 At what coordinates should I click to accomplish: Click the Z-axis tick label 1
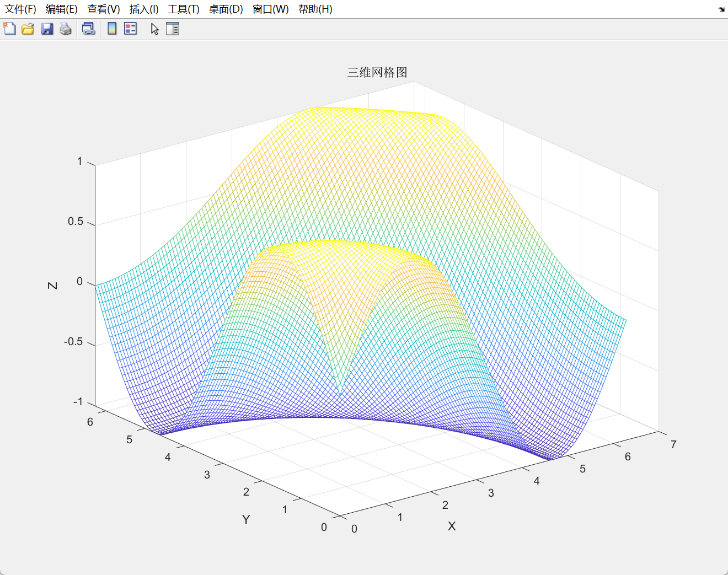(x=79, y=161)
